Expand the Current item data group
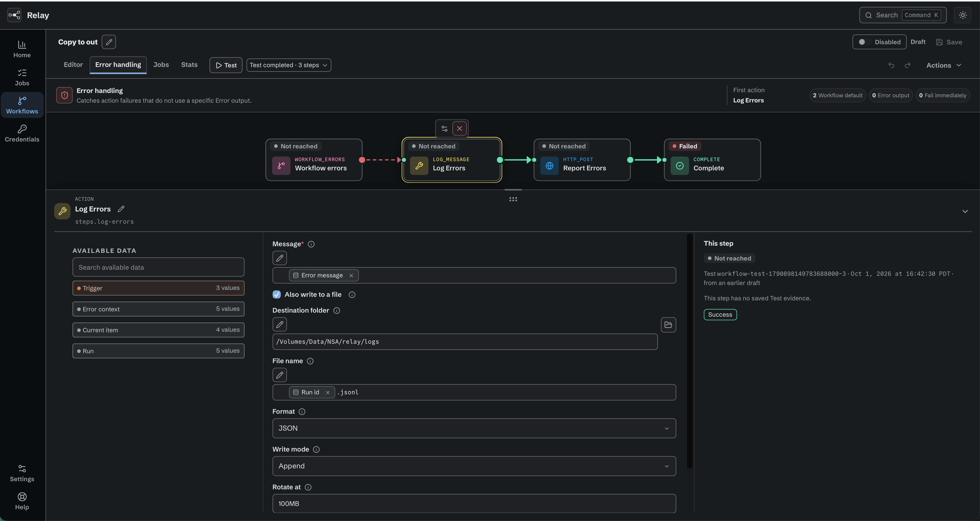Image resolution: width=980 pixels, height=521 pixels. pyautogui.click(x=158, y=330)
